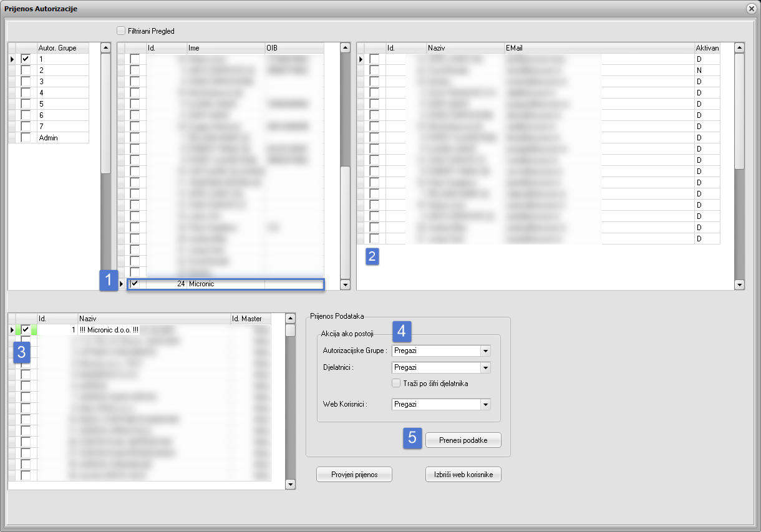Click the Provjeri prijenos button
The image size is (761, 532).
(x=354, y=475)
